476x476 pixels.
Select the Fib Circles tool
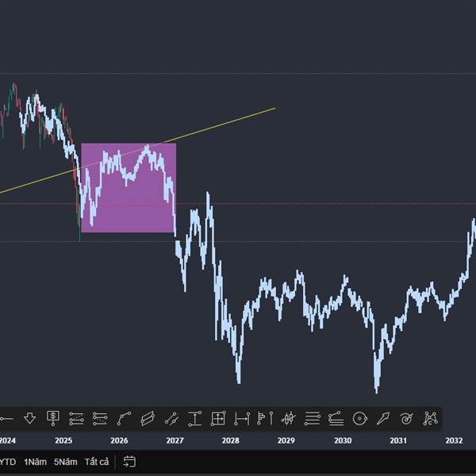coord(360,419)
